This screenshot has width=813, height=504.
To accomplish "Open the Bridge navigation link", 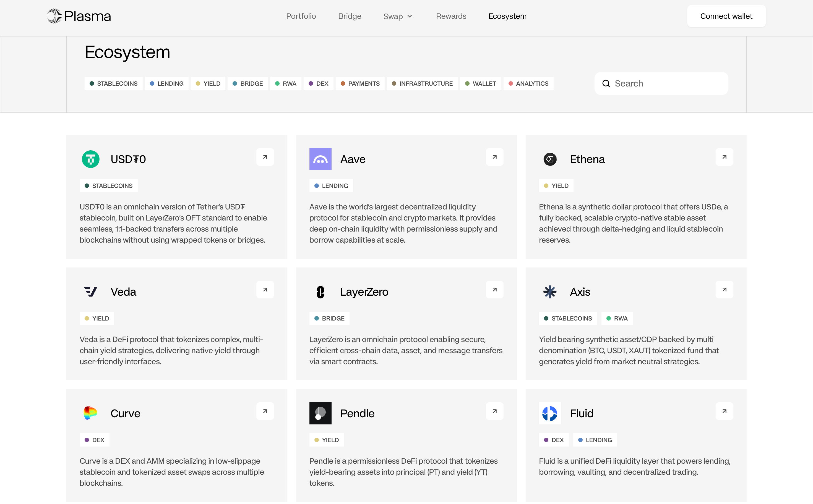I will 350,16.
